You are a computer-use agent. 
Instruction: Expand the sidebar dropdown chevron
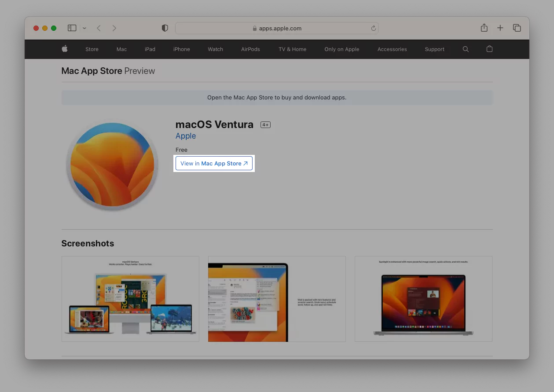tap(84, 28)
